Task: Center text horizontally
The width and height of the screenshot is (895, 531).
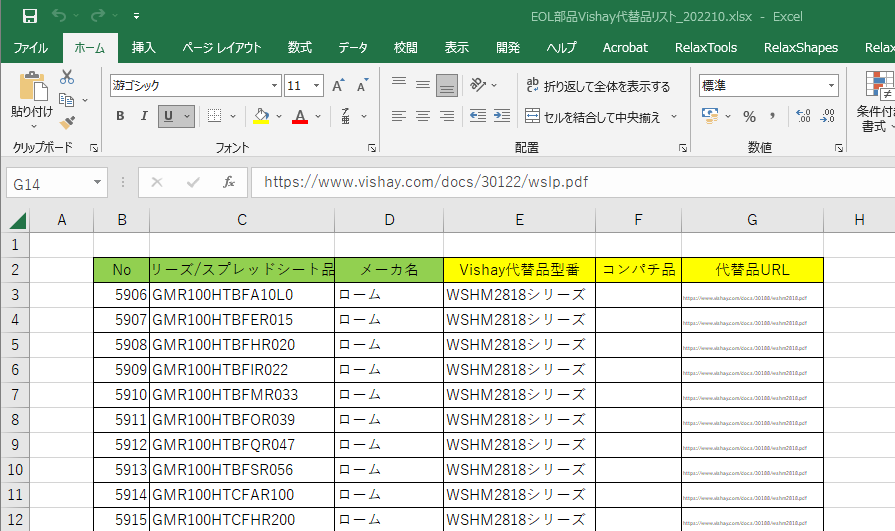Action: pyautogui.click(x=423, y=116)
